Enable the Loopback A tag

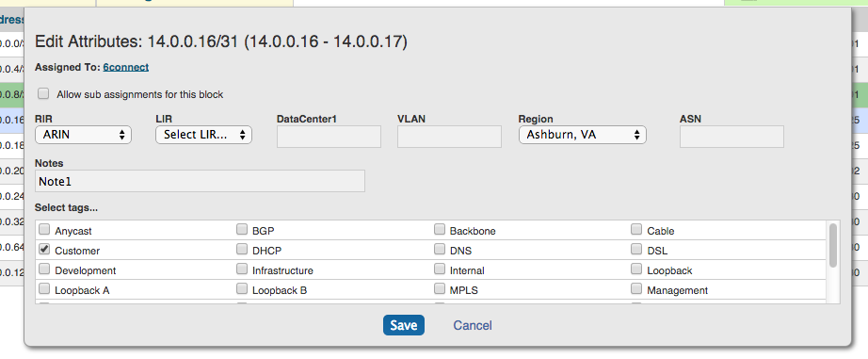click(44, 289)
